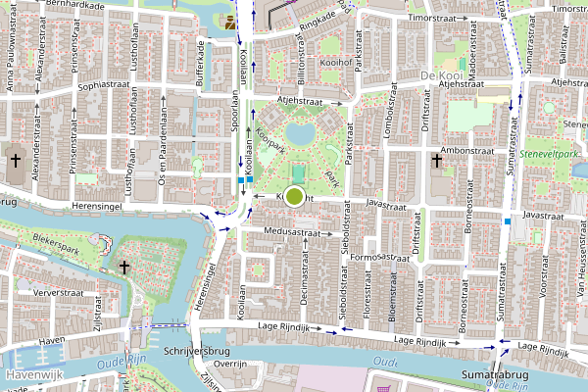
Task: Click the right blue bus stop square on Kooilaan
Action: (x=250, y=179)
